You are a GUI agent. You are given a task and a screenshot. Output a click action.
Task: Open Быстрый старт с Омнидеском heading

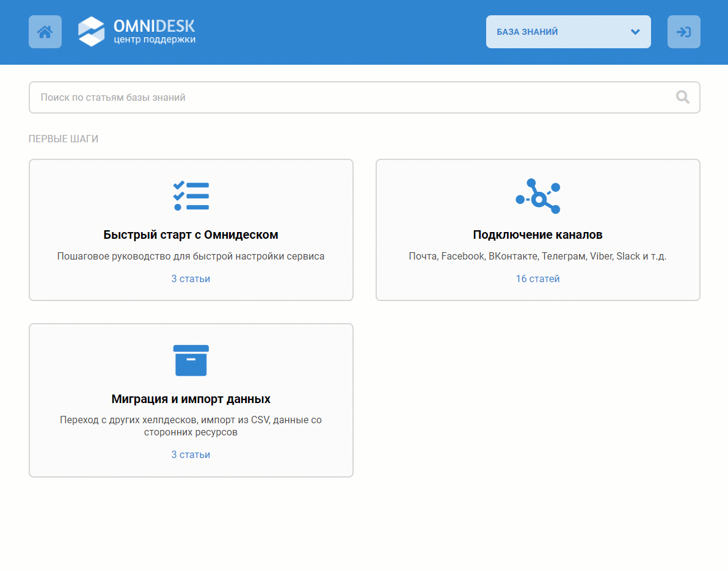[x=191, y=235]
